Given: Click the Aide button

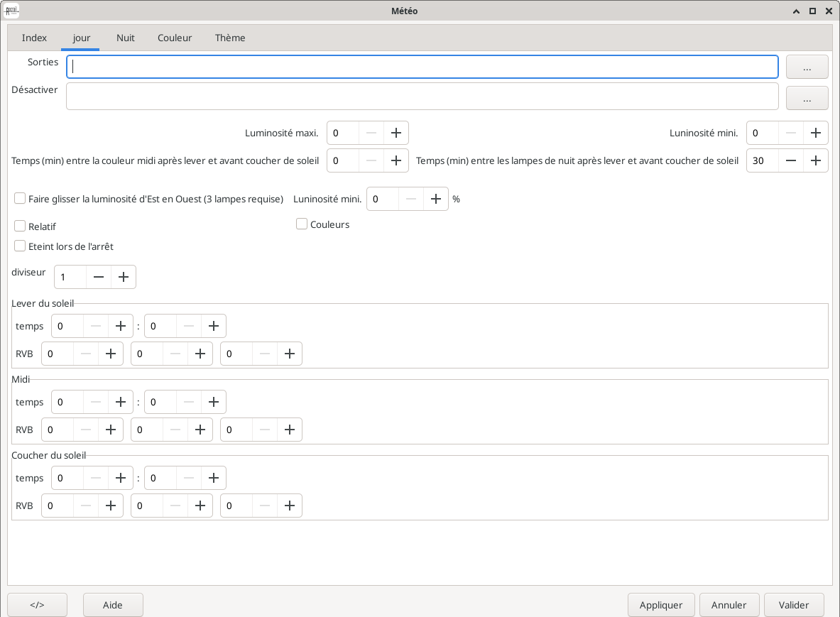Looking at the screenshot, I should point(113,605).
